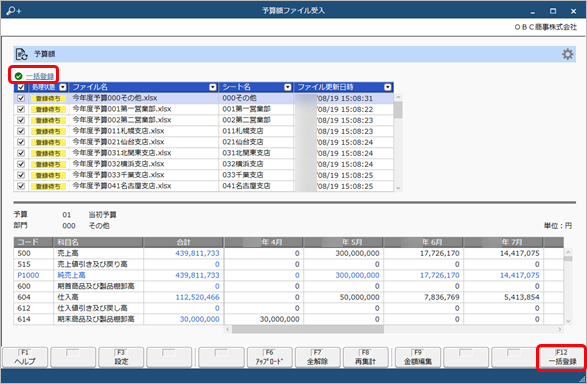Uncheck the 今年度予算031北関東支店.xlsx checkbox
587x384 pixels.
(x=21, y=153)
